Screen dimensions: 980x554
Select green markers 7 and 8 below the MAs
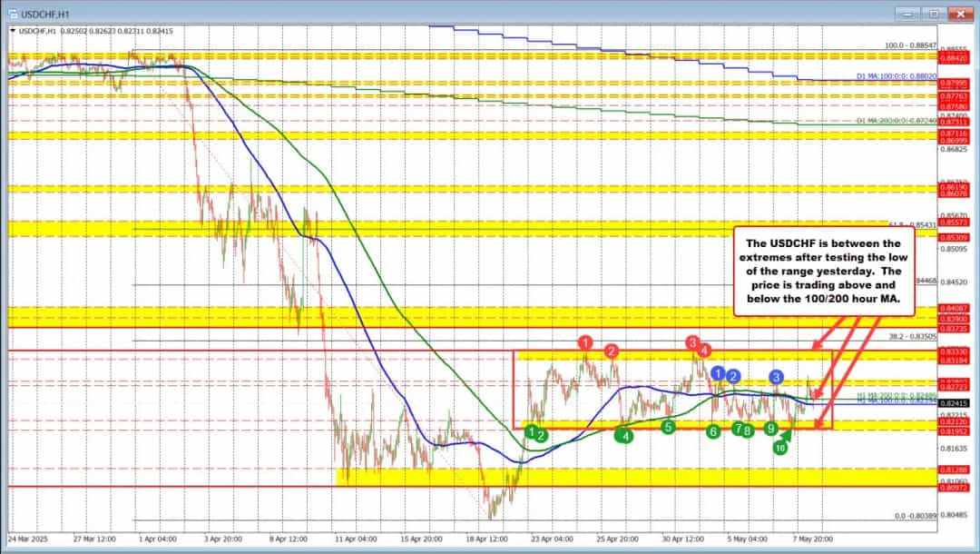coord(742,430)
